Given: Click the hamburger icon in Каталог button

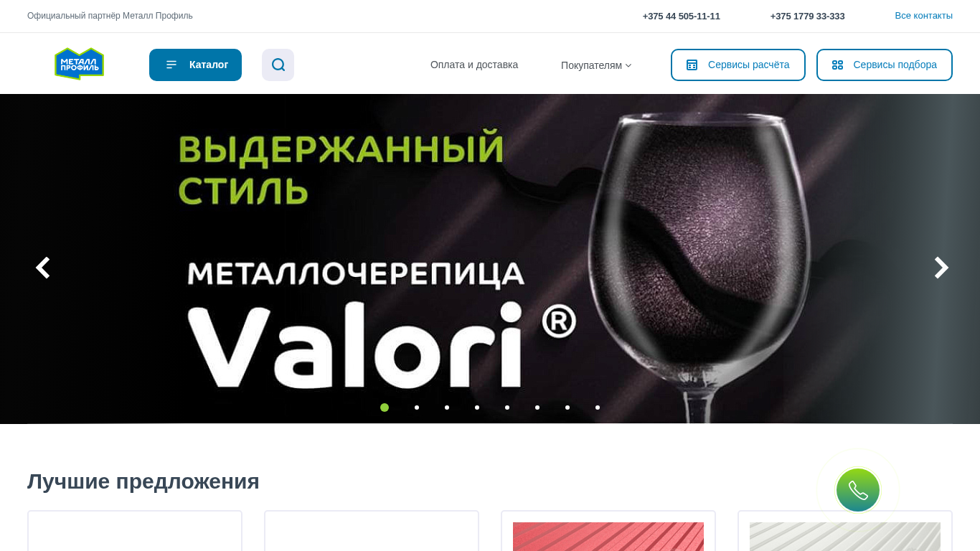Looking at the screenshot, I should pos(171,65).
